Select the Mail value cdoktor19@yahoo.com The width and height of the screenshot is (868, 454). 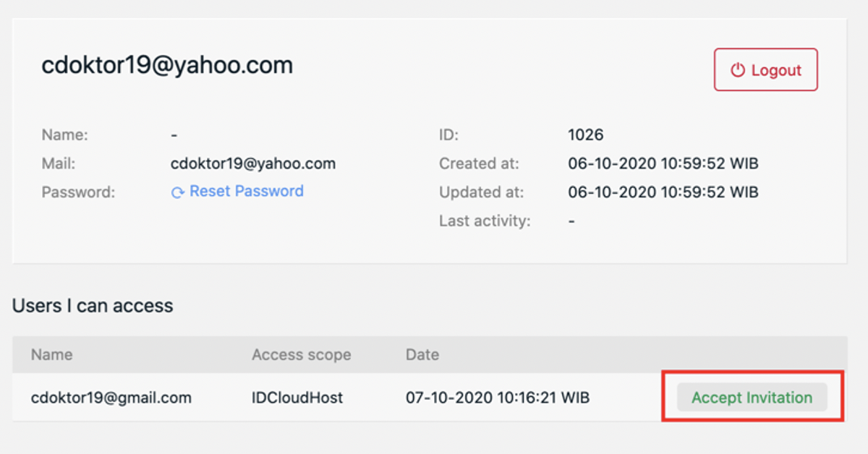tap(252, 163)
